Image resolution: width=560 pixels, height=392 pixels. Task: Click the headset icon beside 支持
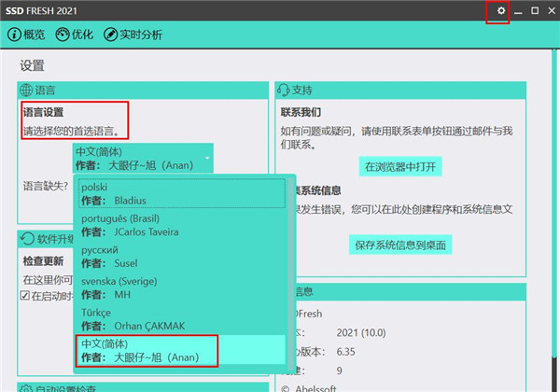click(283, 91)
